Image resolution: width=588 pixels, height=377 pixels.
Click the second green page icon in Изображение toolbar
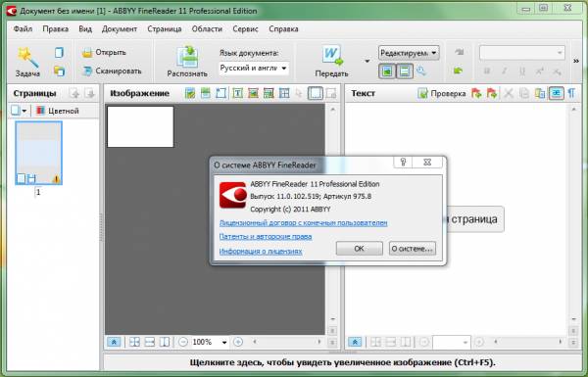[206, 93]
